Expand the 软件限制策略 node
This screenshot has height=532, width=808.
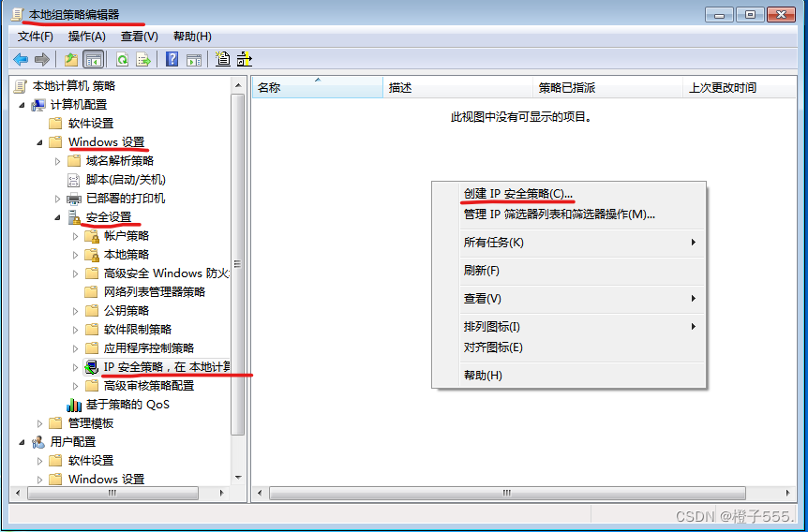tap(76, 330)
